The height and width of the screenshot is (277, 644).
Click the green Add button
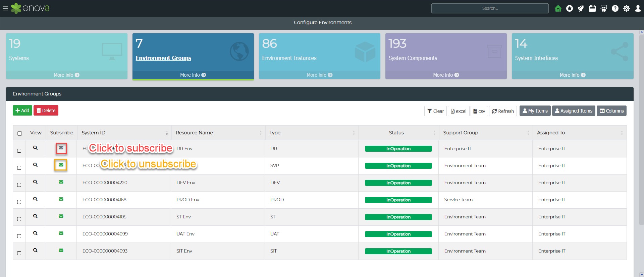click(x=22, y=111)
